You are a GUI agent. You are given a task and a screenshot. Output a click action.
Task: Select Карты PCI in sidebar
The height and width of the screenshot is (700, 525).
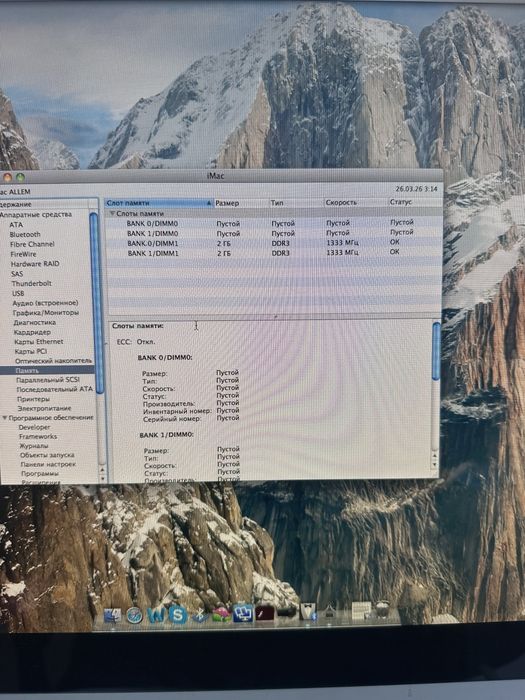[x=31, y=351]
